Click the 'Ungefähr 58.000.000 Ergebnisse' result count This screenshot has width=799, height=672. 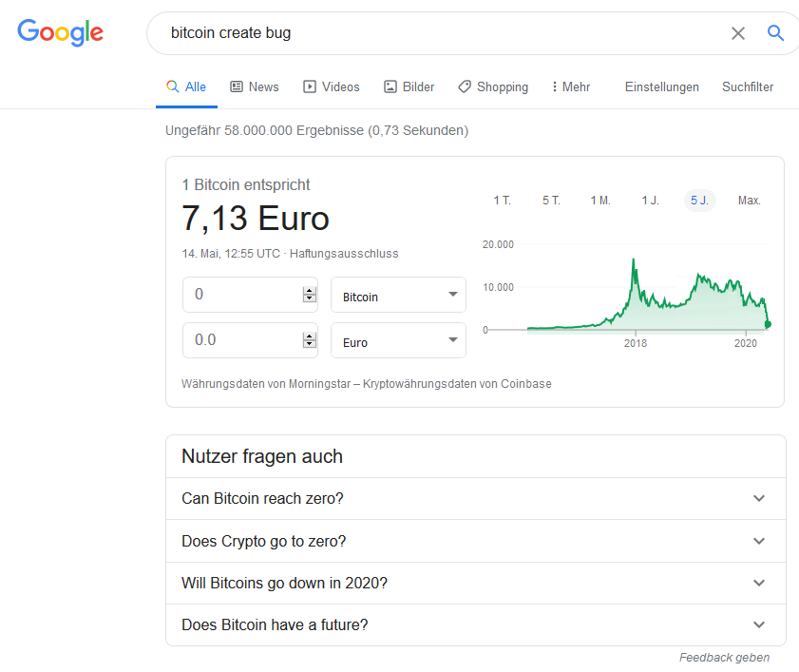[316, 130]
